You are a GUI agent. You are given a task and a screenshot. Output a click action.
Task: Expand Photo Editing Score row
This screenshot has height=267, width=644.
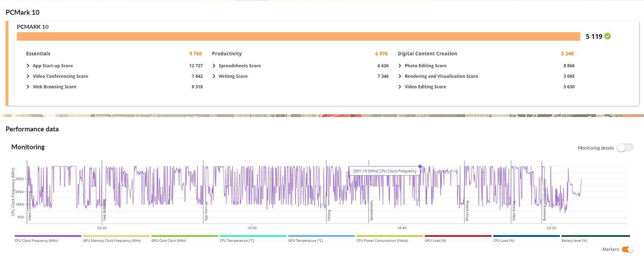coord(400,66)
